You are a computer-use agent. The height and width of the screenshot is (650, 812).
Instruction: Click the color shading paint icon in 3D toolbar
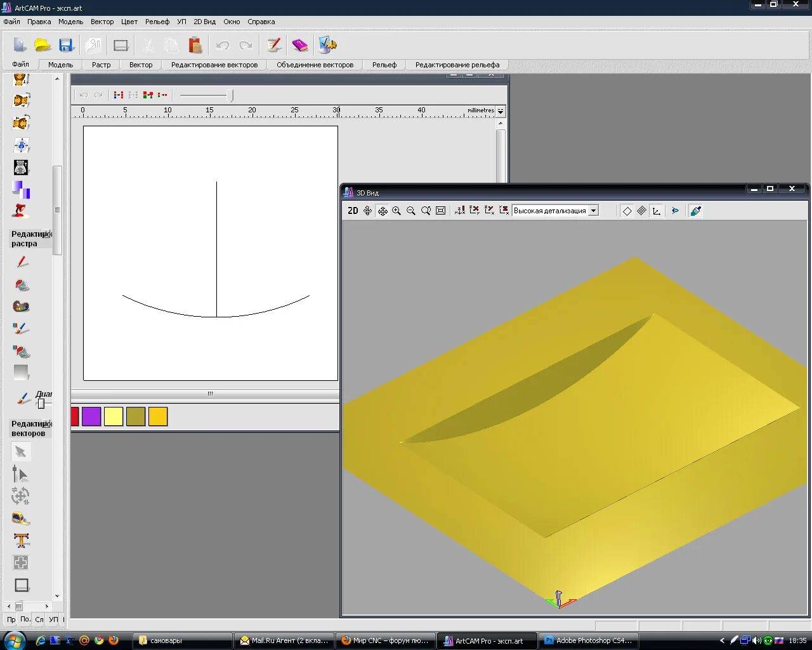[x=695, y=211]
